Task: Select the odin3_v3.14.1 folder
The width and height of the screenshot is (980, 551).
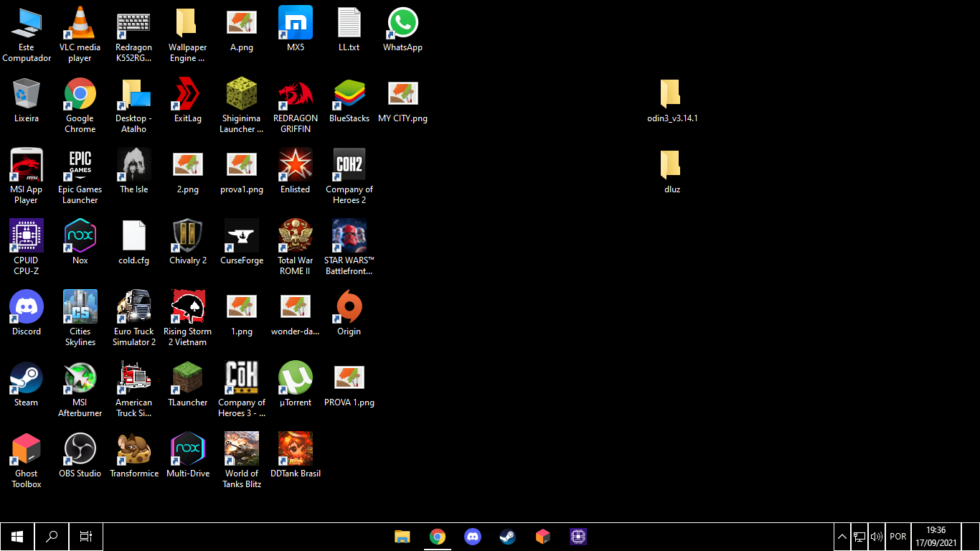Action: [672, 100]
